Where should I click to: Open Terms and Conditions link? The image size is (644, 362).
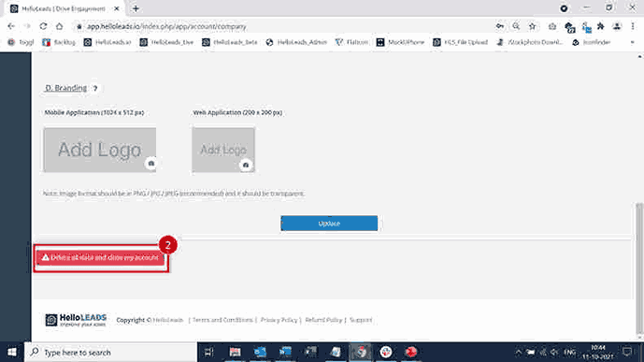tap(222, 320)
